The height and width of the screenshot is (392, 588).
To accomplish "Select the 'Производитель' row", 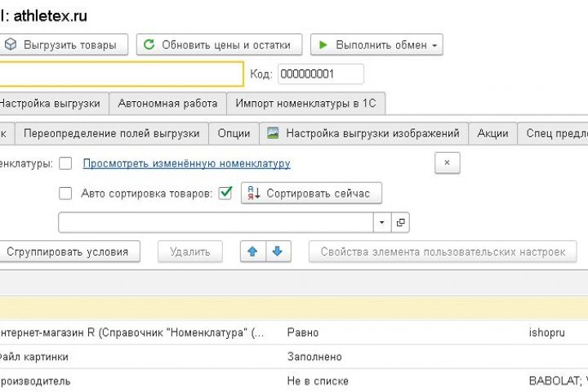I will coord(294,381).
